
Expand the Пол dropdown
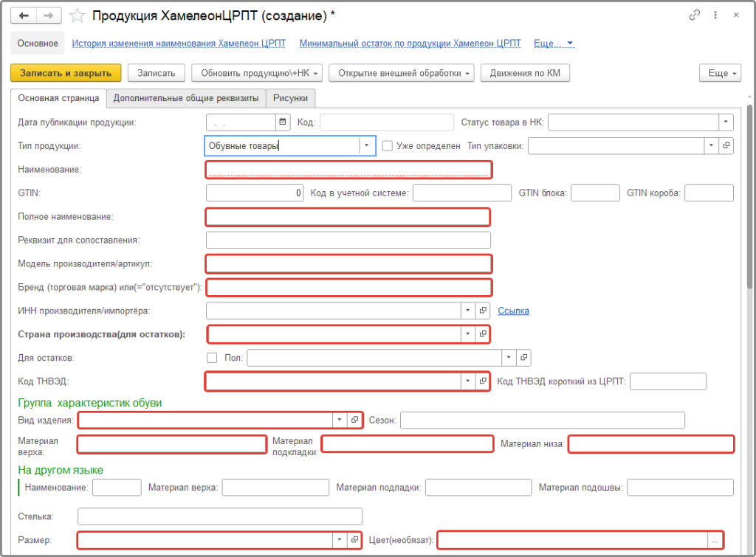(509, 358)
